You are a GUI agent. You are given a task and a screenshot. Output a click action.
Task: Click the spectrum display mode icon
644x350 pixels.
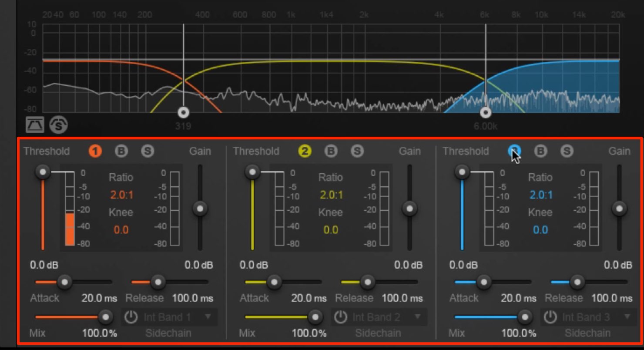tap(35, 125)
